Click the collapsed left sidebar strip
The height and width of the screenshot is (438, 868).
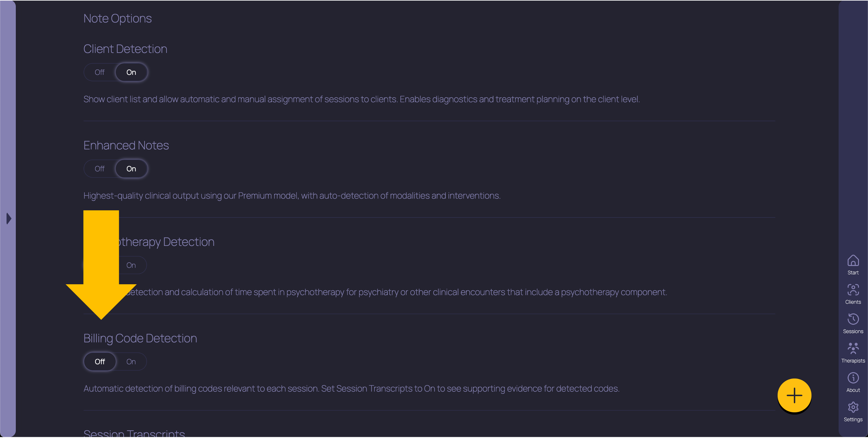pos(8,219)
